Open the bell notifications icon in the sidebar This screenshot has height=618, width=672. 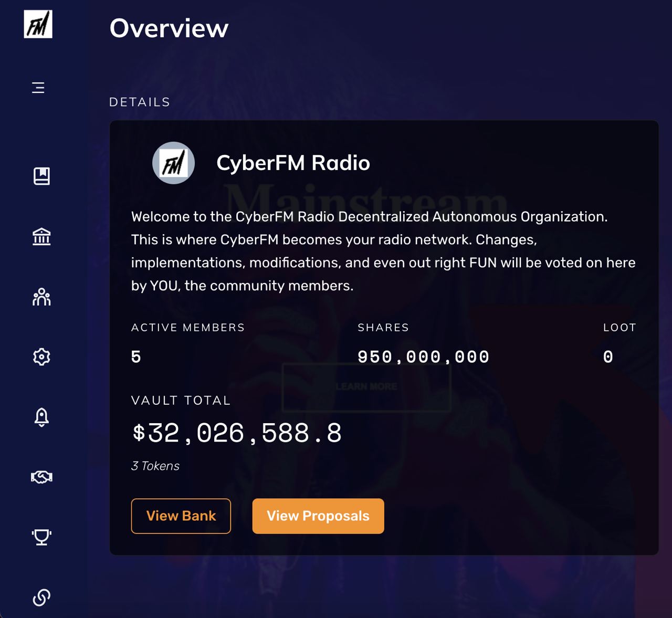(41, 417)
